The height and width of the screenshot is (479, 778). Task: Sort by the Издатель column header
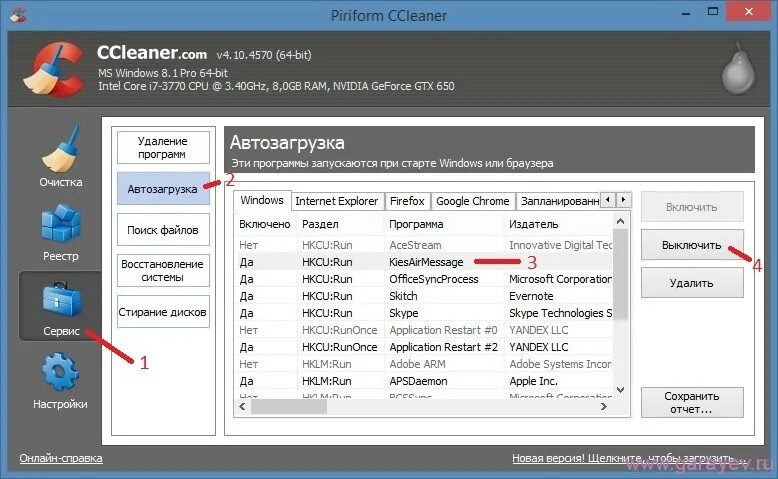tap(559, 224)
